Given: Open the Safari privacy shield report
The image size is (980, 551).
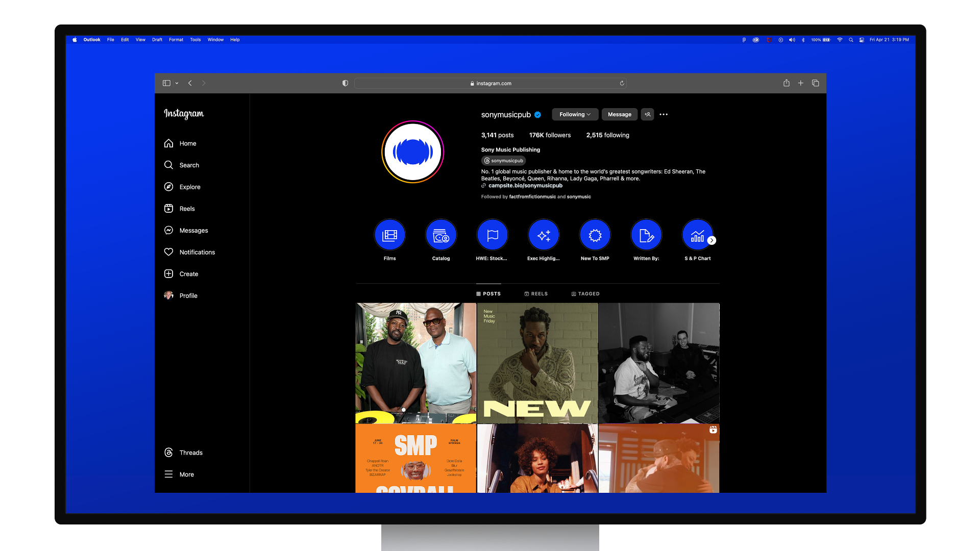Looking at the screenshot, I should tap(345, 83).
